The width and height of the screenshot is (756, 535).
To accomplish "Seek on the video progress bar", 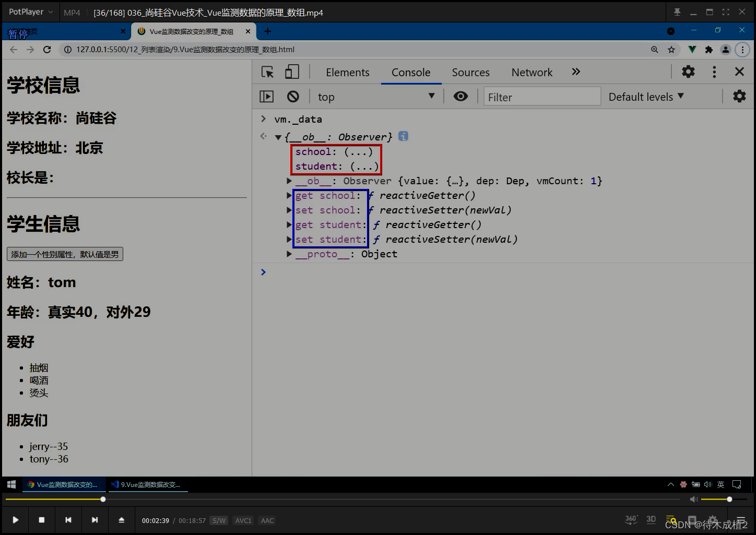I will point(344,500).
